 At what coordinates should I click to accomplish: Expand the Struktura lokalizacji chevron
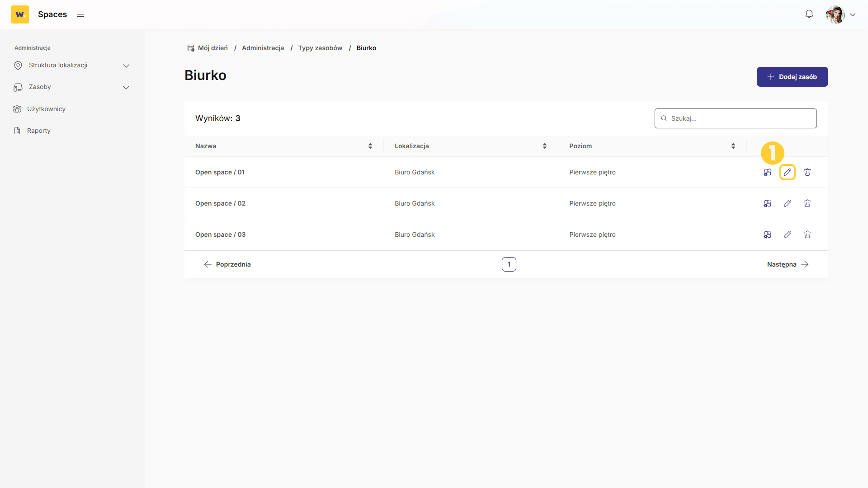[x=126, y=66]
